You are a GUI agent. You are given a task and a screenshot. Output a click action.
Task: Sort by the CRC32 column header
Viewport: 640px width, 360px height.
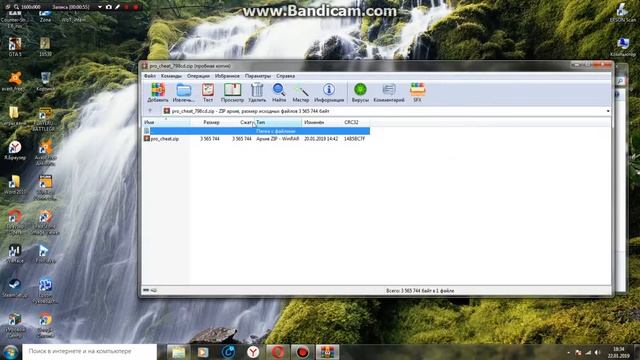coord(356,122)
